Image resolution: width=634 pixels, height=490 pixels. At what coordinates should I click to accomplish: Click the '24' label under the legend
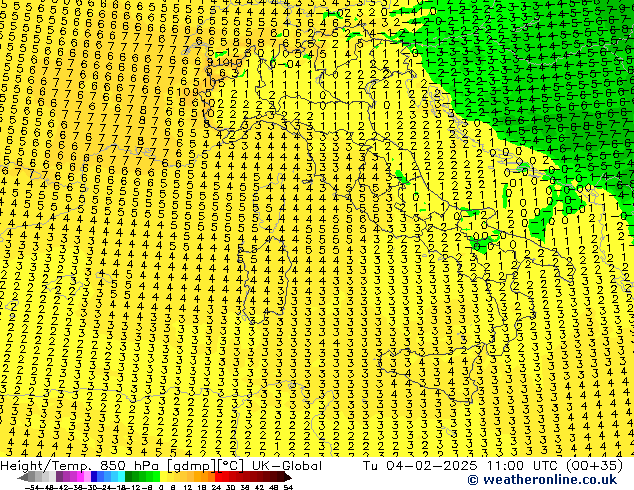click(216, 487)
